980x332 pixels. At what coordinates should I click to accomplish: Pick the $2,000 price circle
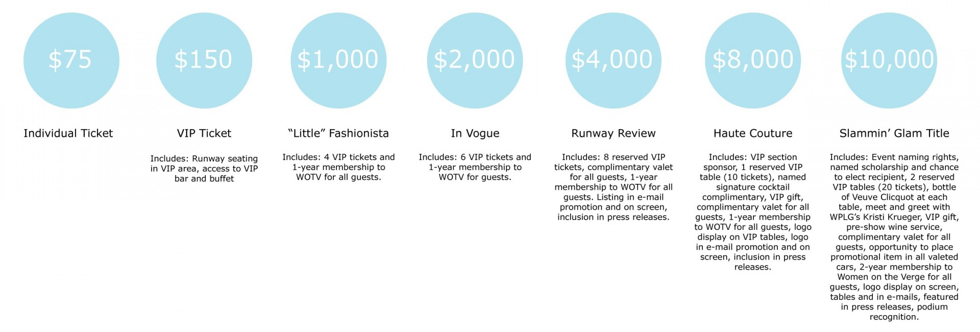(475, 60)
